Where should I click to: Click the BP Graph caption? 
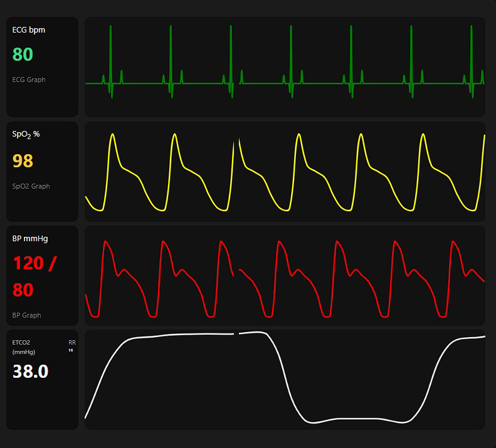coord(26,315)
